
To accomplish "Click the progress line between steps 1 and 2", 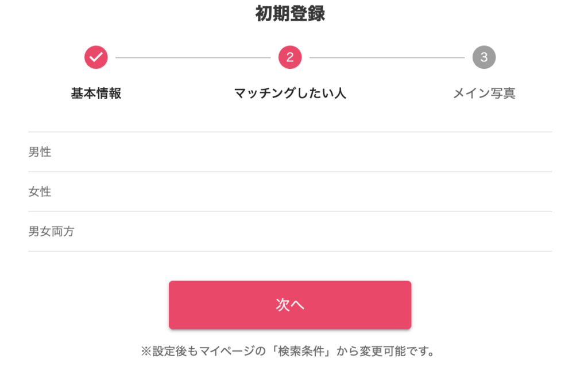I will pyautogui.click(x=193, y=56).
